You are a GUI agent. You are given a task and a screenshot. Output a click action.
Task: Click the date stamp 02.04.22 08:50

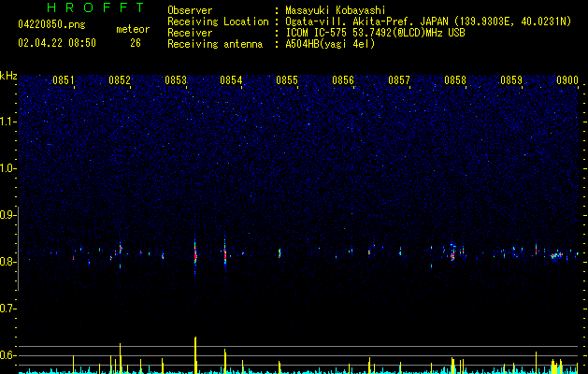(x=57, y=43)
